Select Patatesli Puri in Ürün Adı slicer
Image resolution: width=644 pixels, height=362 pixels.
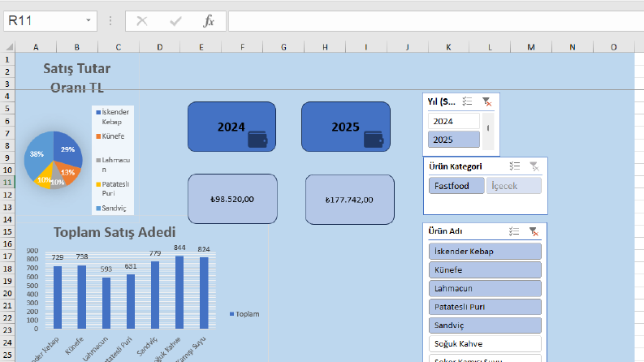[x=485, y=307]
